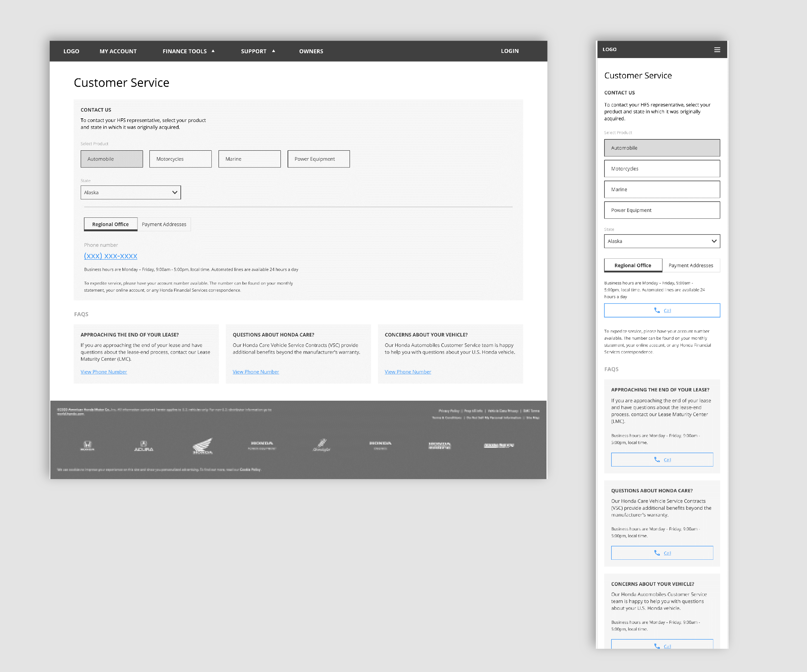
Task: Click the desktop FAQS section label
Action: pos(81,314)
